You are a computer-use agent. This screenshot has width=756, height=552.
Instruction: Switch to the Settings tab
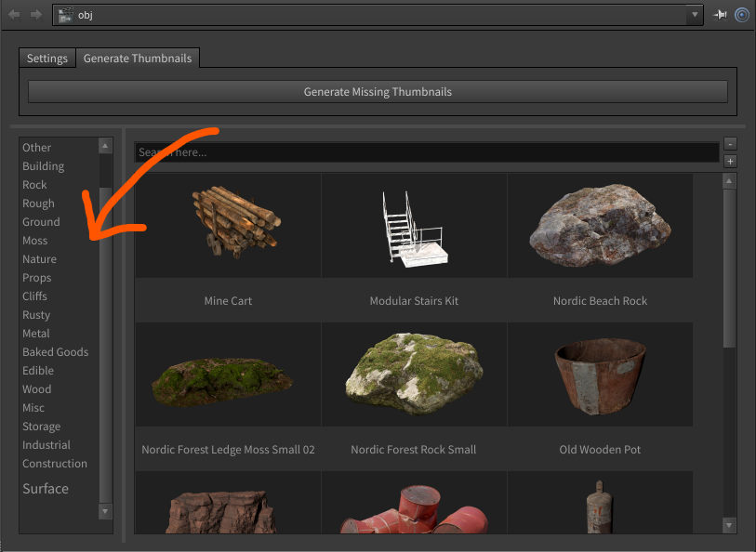[47, 59]
